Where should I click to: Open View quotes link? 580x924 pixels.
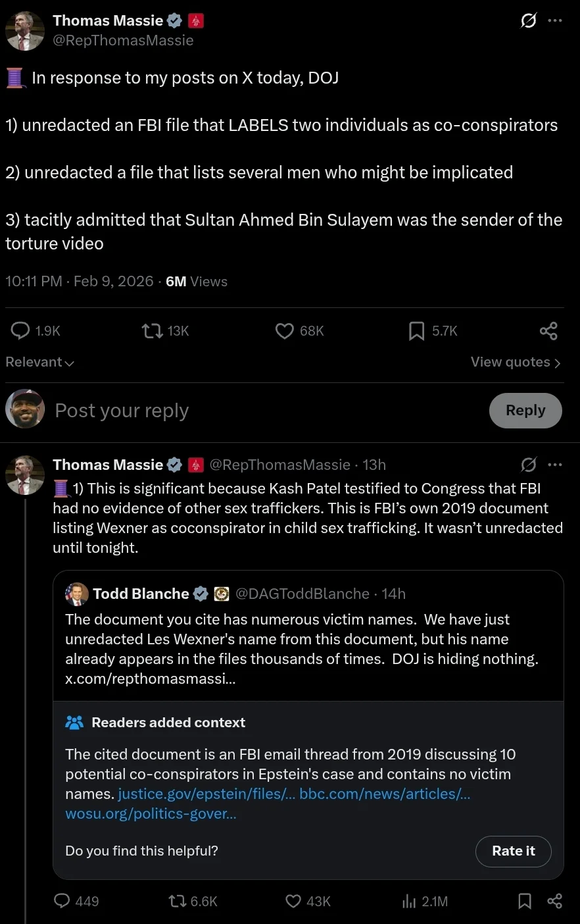(515, 362)
